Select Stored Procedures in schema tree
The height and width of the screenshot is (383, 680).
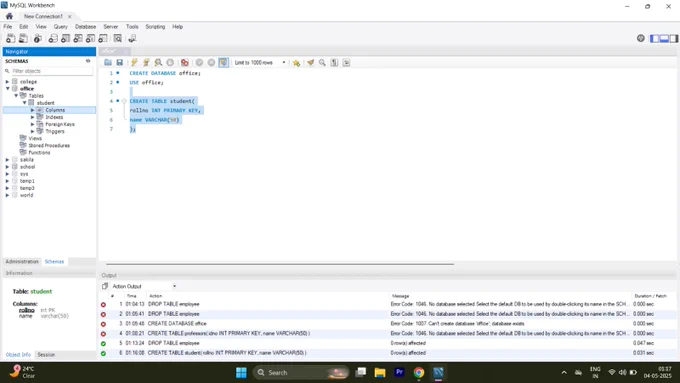click(49, 145)
